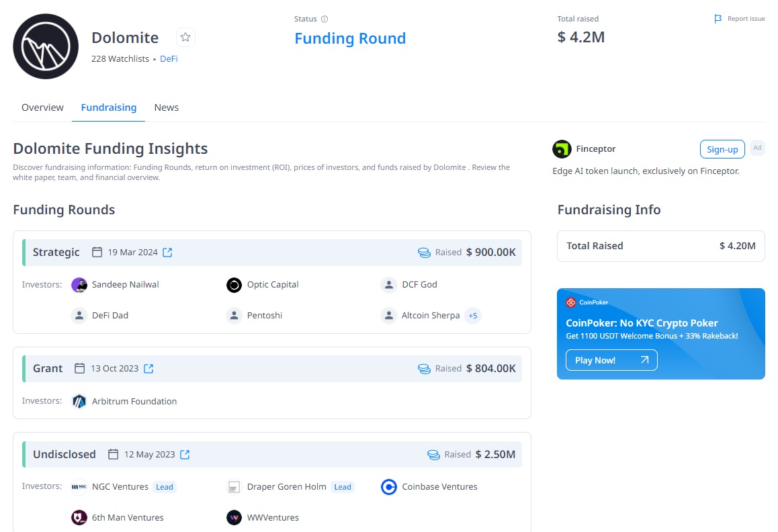Image resolution: width=778 pixels, height=532 pixels.
Task: Click calendar icon in Undisclosed round
Action: [113, 454]
